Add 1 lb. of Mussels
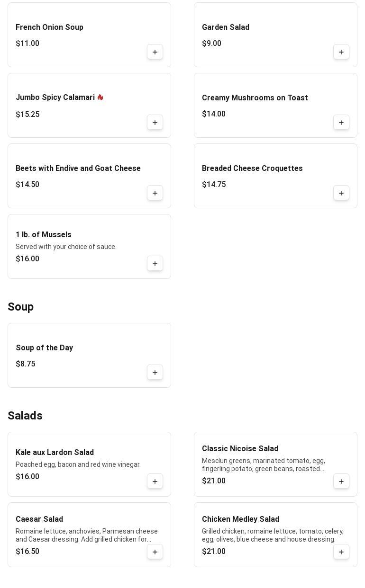The image size is (365, 588). pos(155,264)
